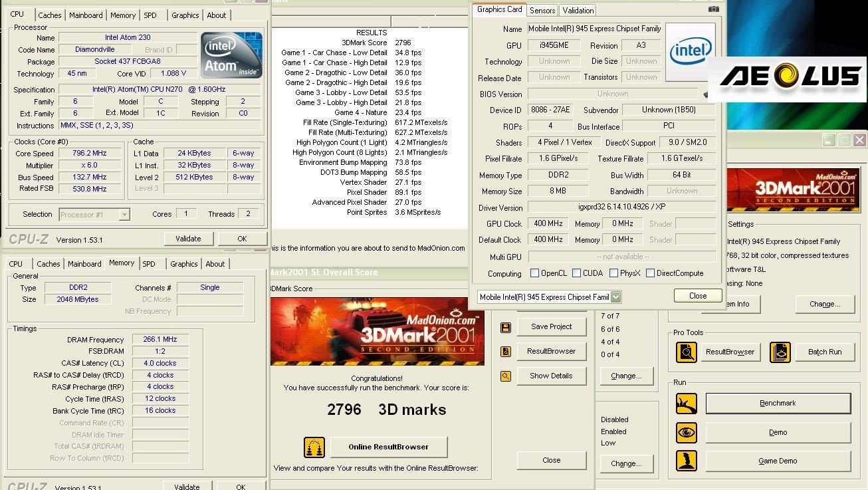
Task: Toggle the PhysX checkbox
Action: click(x=613, y=273)
